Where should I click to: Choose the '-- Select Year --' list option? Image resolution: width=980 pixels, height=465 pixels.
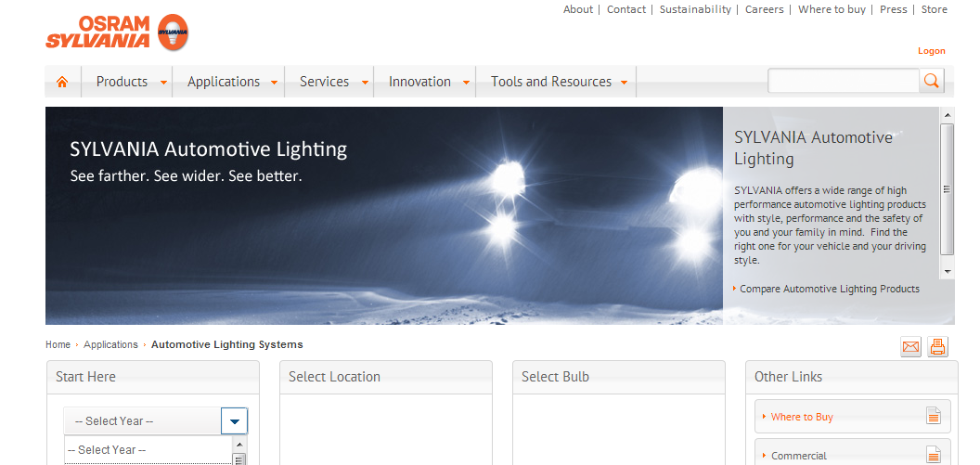[148, 450]
